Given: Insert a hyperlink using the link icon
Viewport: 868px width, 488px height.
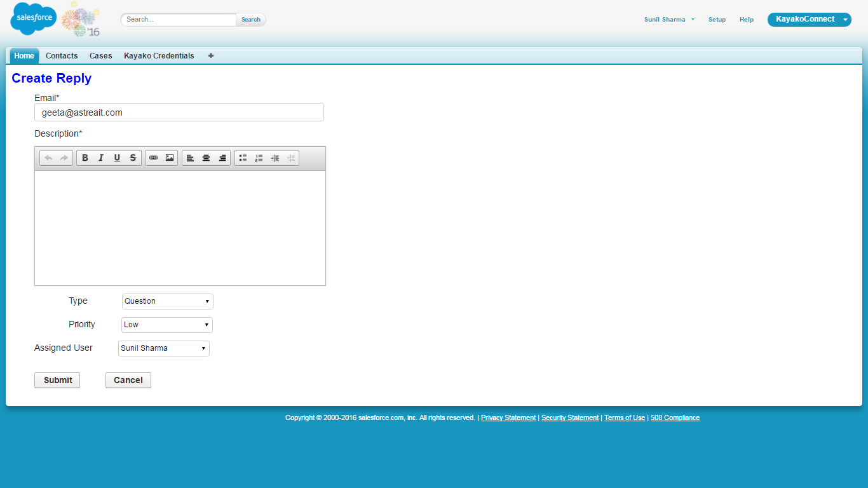Looking at the screenshot, I should click(153, 158).
